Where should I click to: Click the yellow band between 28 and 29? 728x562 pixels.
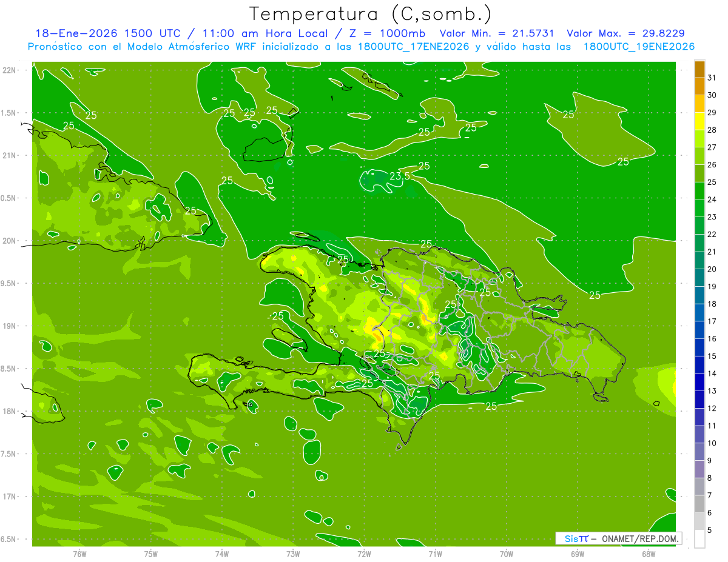tap(699, 121)
